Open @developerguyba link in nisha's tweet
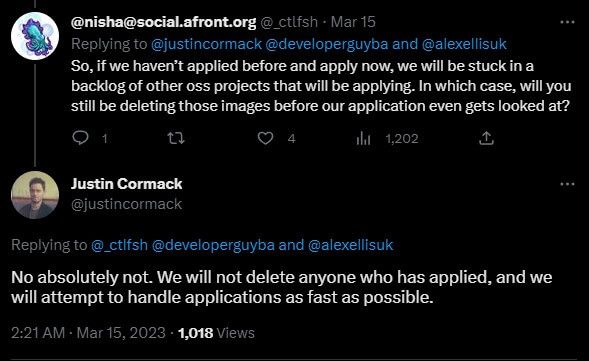The image size is (589, 361). (327, 44)
